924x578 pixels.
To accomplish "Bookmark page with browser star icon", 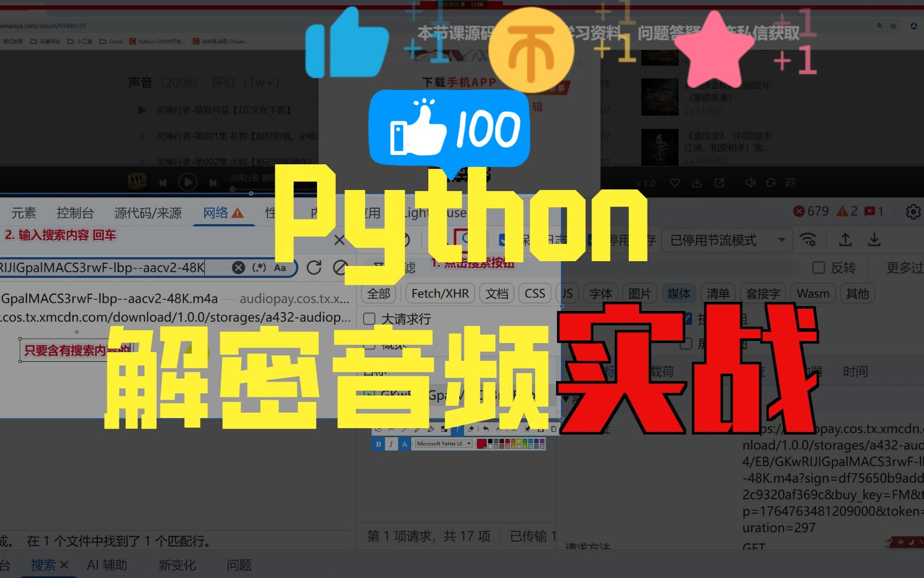I will (893, 26).
